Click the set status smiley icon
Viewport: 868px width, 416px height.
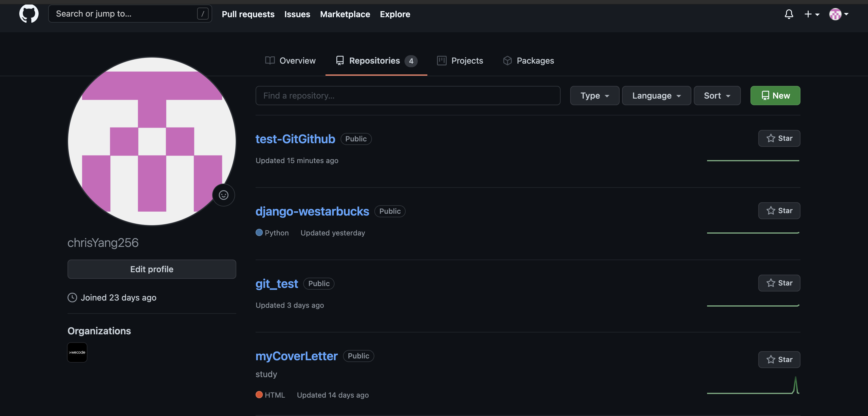(223, 195)
